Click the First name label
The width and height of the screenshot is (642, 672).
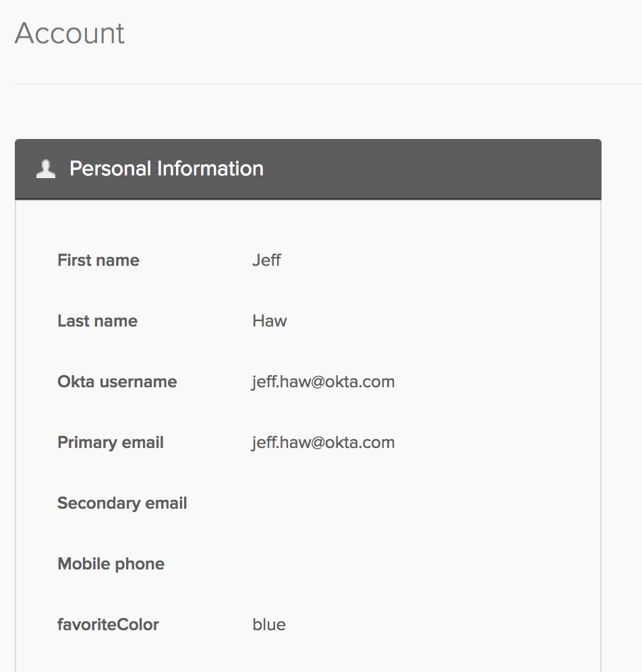(98, 260)
